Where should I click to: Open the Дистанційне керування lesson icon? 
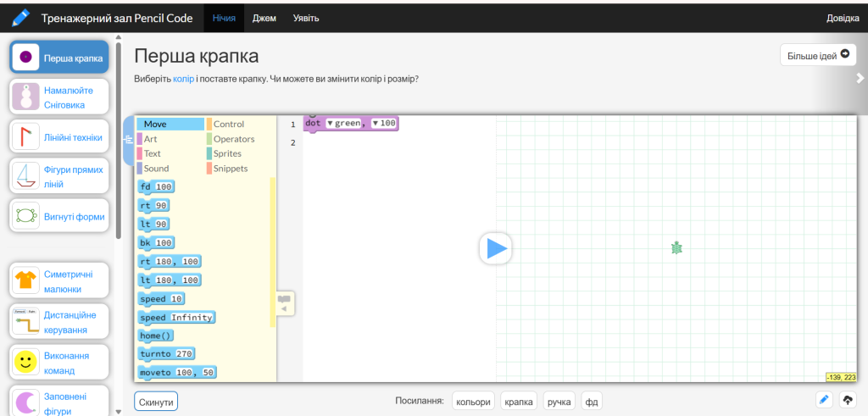tap(25, 321)
